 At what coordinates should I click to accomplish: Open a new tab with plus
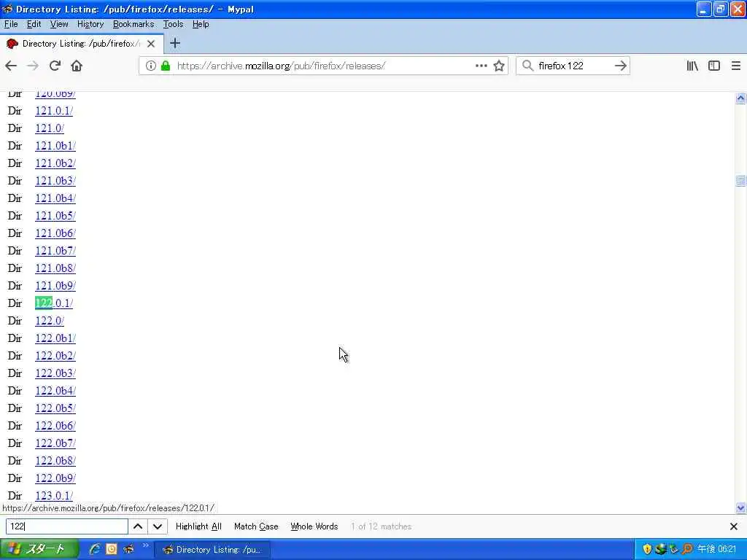[175, 43]
